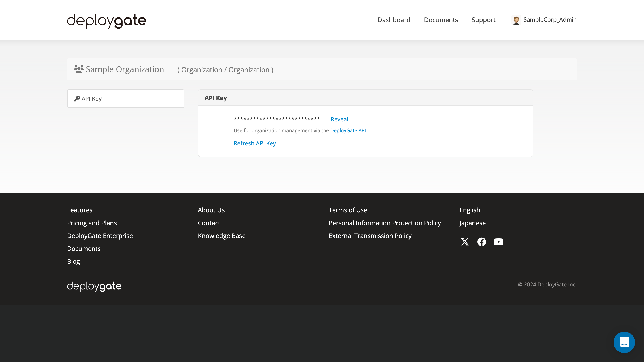Reveal the hidden API key

pos(339,119)
